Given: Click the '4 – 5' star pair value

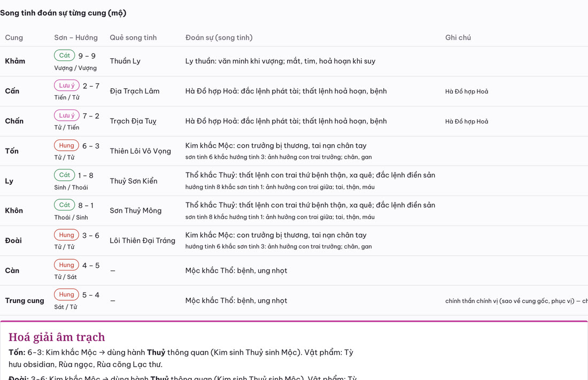Looking at the screenshot, I should click(91, 265).
